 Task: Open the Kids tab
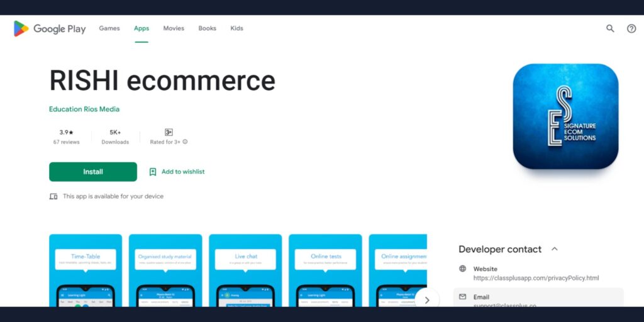tap(236, 28)
